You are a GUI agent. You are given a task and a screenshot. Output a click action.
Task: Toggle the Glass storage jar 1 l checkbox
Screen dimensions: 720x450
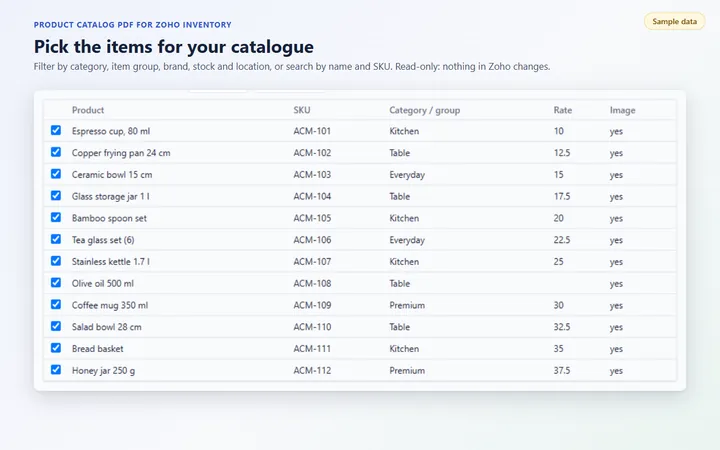(56, 196)
